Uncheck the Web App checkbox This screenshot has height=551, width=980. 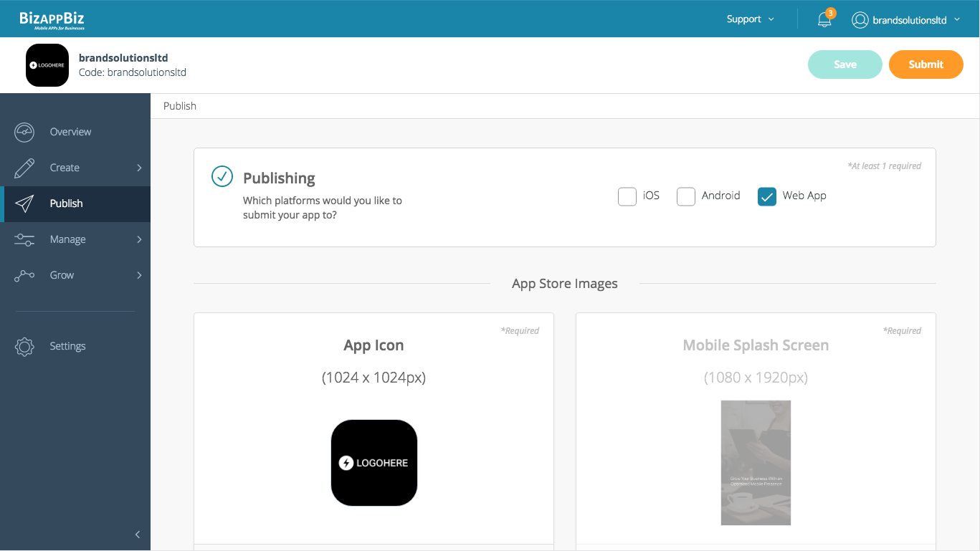pos(767,196)
